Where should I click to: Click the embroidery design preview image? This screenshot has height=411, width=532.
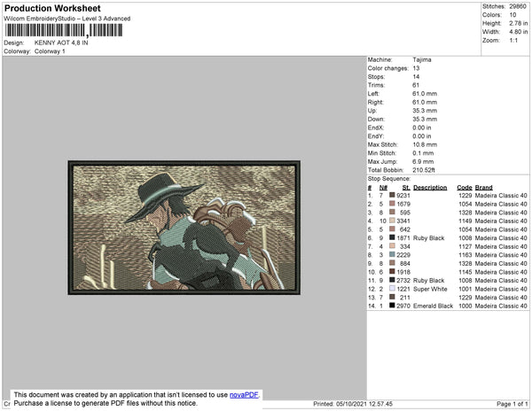pyautogui.click(x=184, y=228)
